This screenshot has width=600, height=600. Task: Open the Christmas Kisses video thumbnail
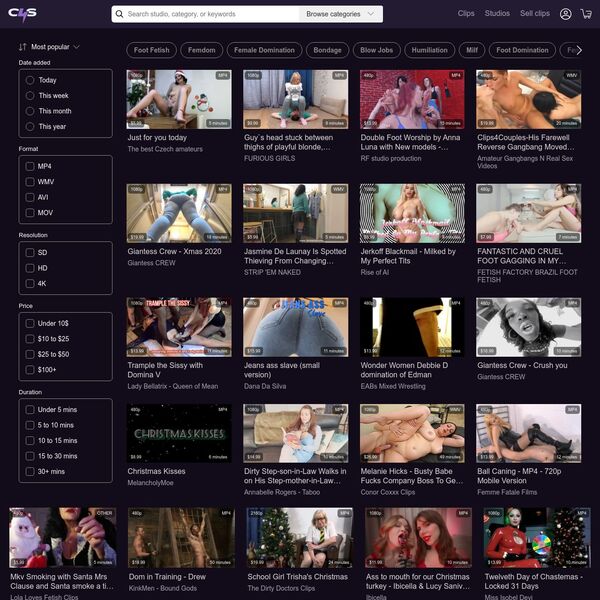179,432
